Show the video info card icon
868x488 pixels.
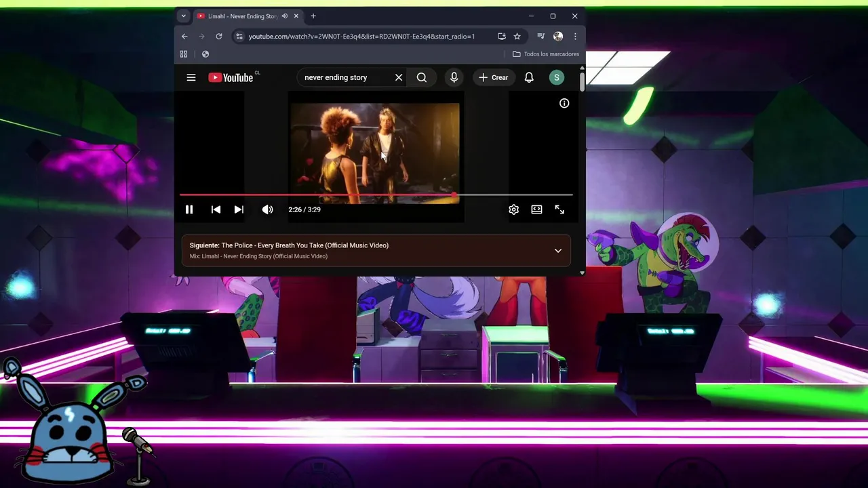click(x=564, y=103)
